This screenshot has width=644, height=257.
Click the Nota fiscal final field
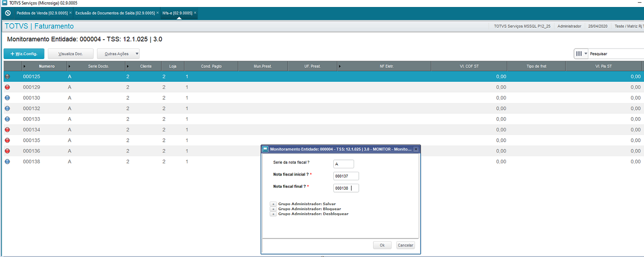pos(346,188)
